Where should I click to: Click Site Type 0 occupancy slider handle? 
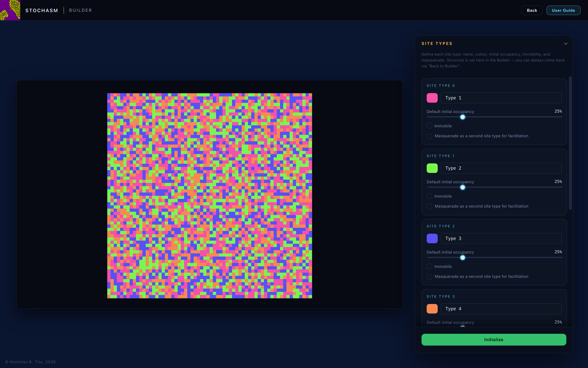(x=463, y=117)
